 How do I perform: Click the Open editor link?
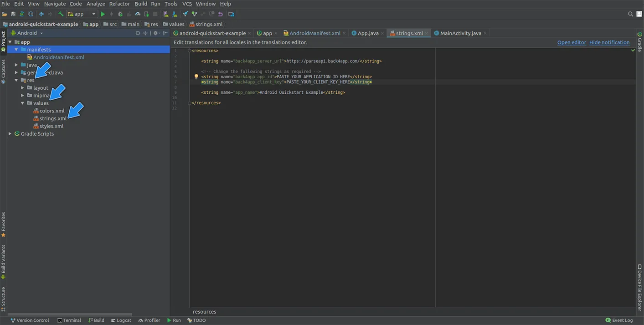click(572, 42)
